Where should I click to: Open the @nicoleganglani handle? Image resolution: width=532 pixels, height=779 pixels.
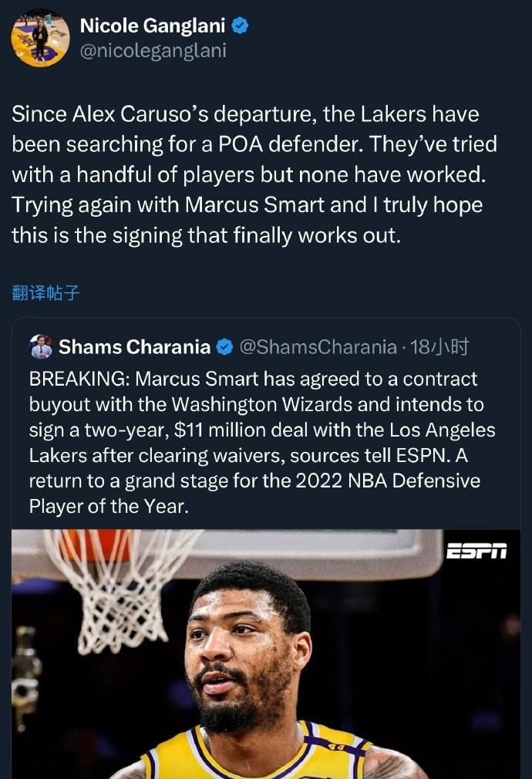coord(153,52)
